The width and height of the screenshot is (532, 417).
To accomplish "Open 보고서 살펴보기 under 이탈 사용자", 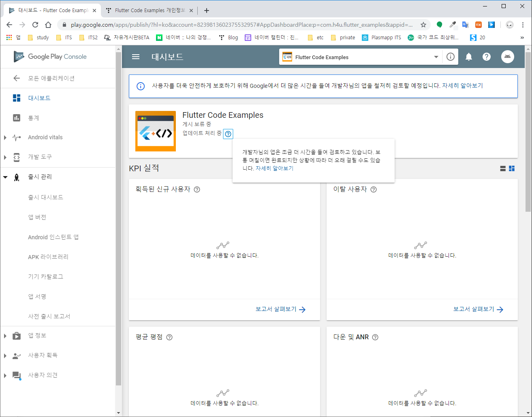I will tap(478, 309).
